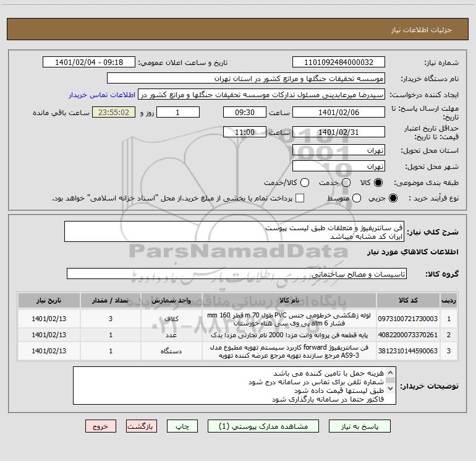Open مشاهده مدارک پیوستی (1) button
This screenshot has width=476, height=461.
pos(263,426)
